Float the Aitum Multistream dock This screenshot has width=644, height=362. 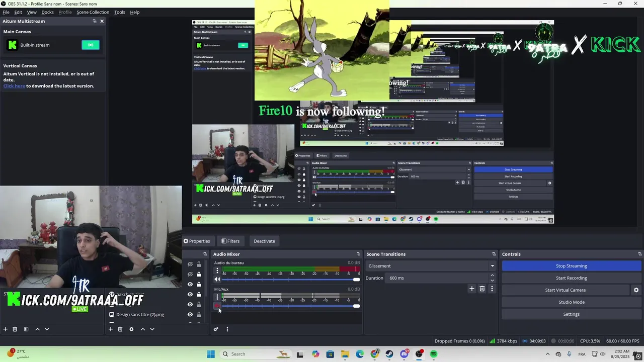pos(94,21)
